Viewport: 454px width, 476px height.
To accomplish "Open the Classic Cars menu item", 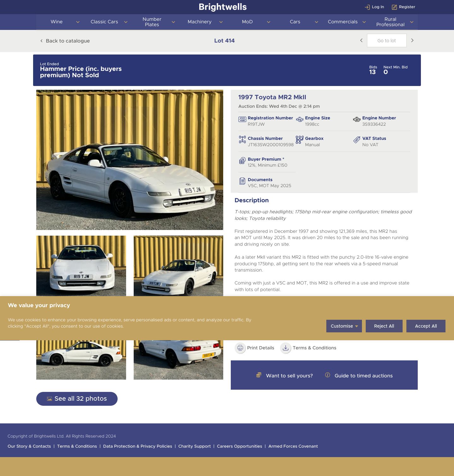I will click(104, 22).
